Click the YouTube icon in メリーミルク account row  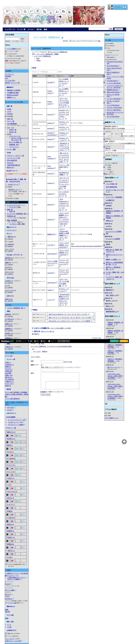coord(12,475)
